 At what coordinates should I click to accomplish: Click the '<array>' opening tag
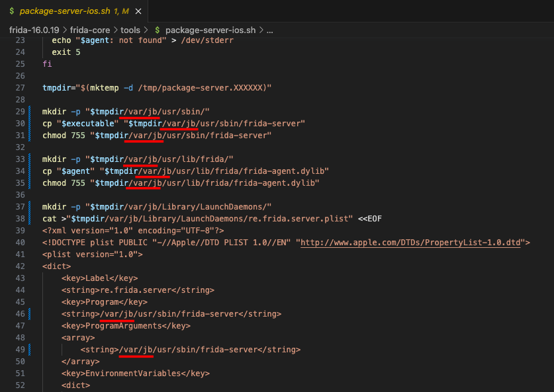(x=78, y=338)
